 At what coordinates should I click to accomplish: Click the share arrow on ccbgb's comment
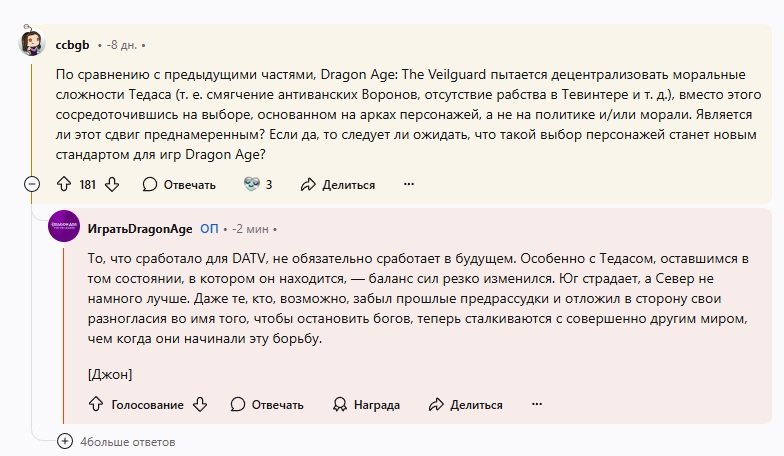[308, 184]
